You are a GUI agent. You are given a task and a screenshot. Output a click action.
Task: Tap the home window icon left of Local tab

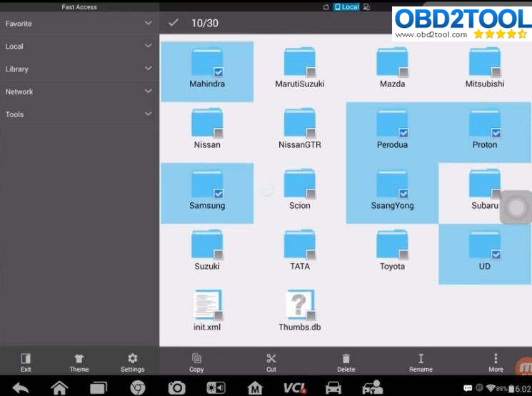326,7
